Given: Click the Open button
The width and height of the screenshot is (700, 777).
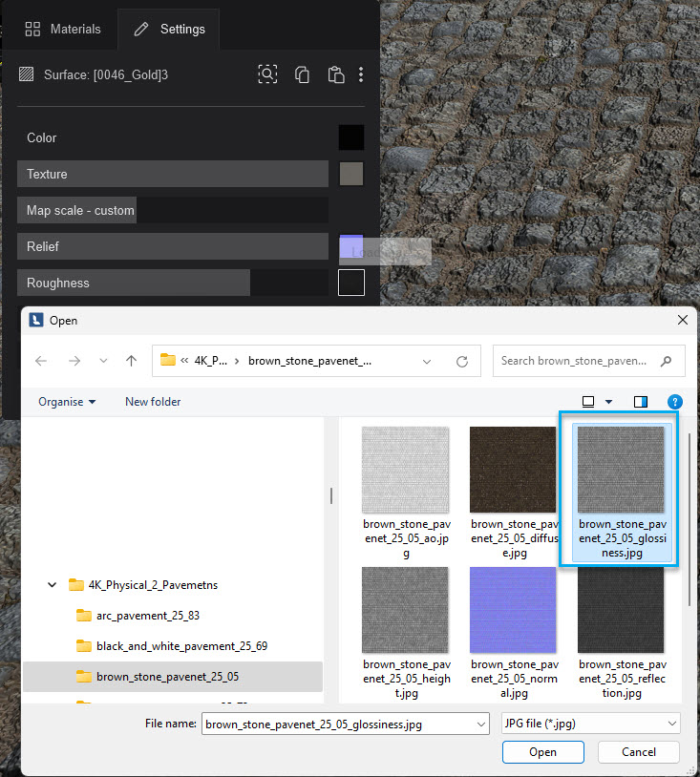Looking at the screenshot, I should coord(542,752).
